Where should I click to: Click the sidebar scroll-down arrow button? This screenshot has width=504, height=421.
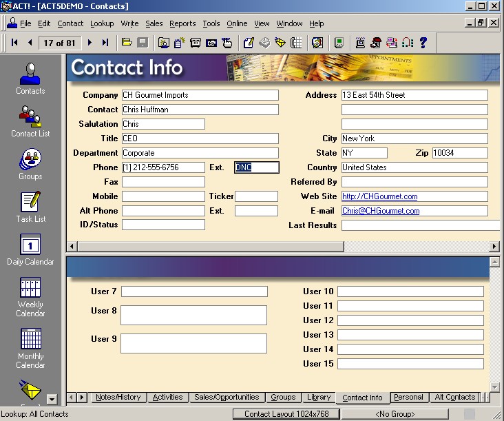coord(52,399)
